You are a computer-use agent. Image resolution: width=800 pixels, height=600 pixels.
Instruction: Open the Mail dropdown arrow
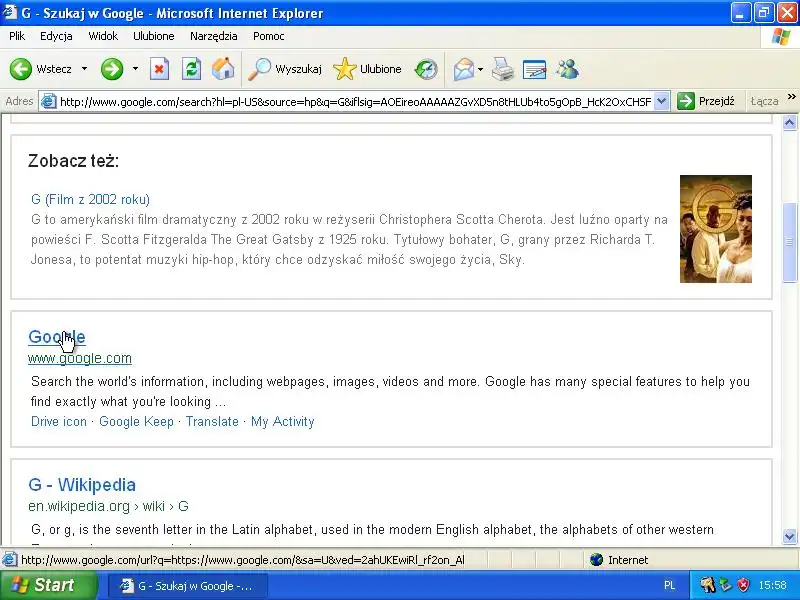(480, 69)
